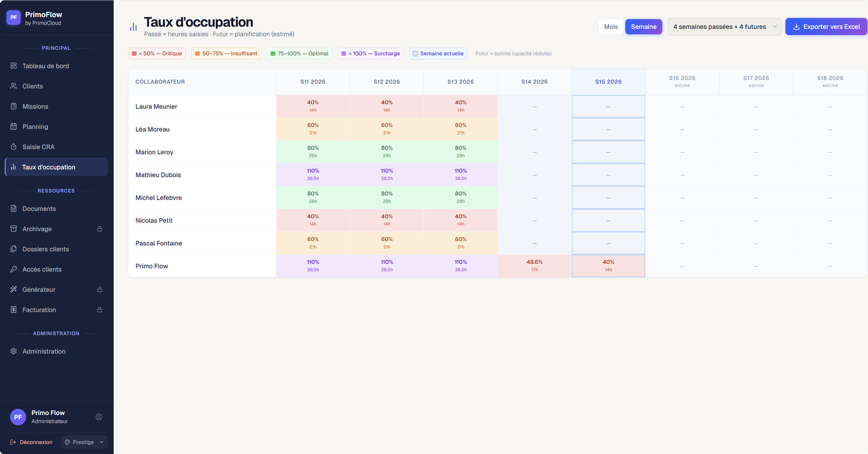Switch the view to Semaine
This screenshot has height=454, width=868.
pyautogui.click(x=644, y=27)
